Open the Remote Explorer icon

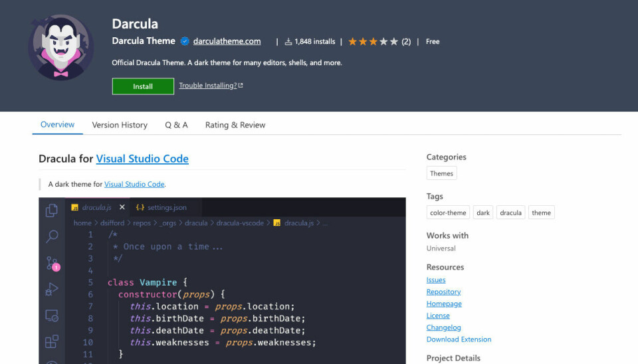tap(52, 316)
